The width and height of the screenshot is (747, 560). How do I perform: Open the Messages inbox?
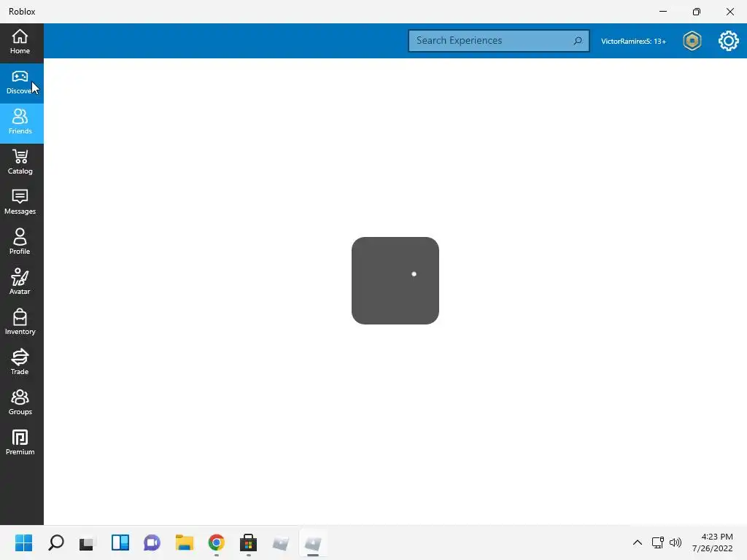point(21,203)
